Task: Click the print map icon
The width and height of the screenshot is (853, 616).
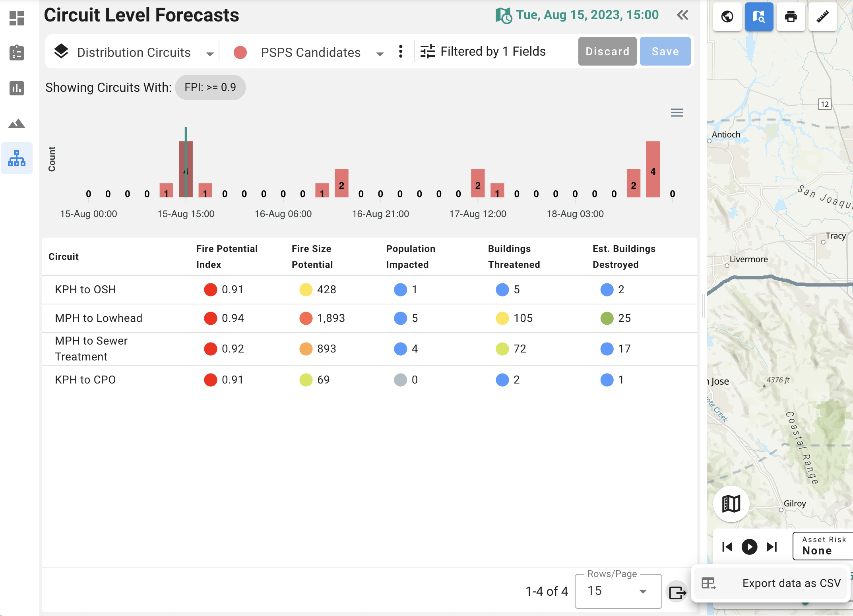Action: (x=791, y=17)
